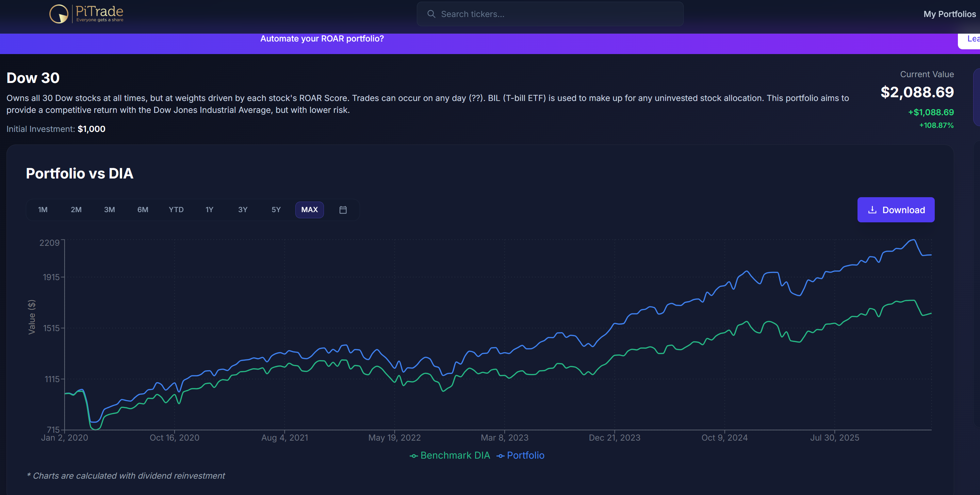The height and width of the screenshot is (495, 980).
Task: Open the custom date range calendar icon
Action: click(x=343, y=210)
